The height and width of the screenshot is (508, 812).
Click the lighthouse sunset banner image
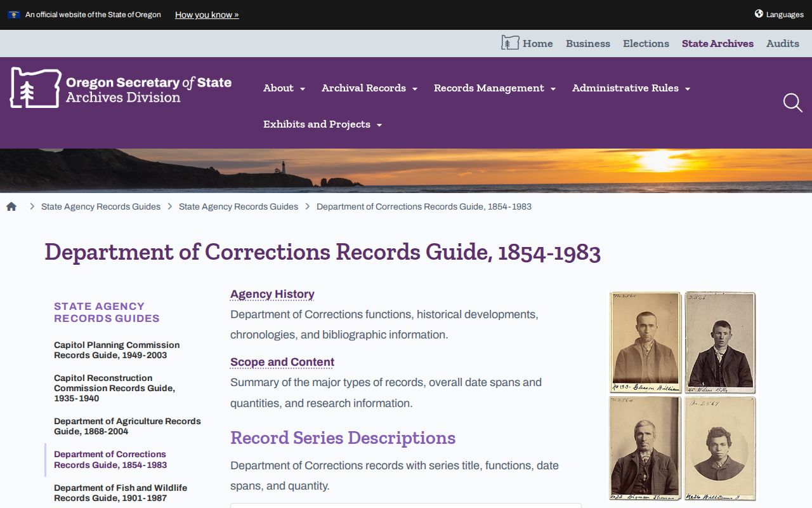point(406,170)
